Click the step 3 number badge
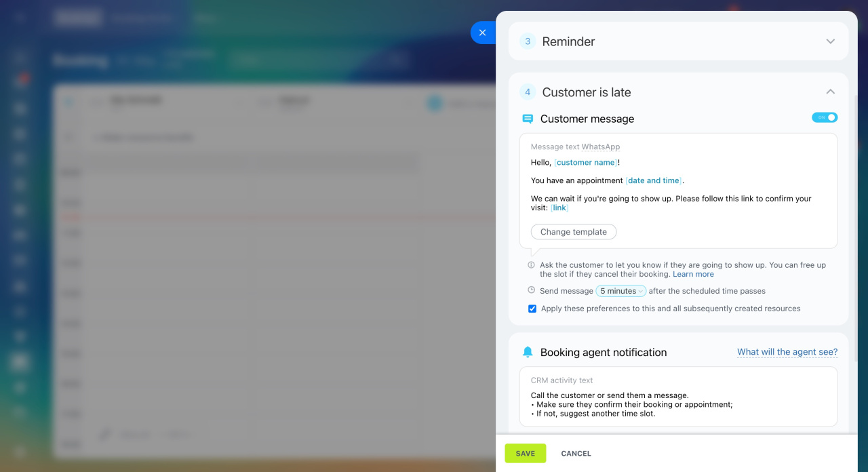Screen dimensions: 868x472 tap(528, 41)
